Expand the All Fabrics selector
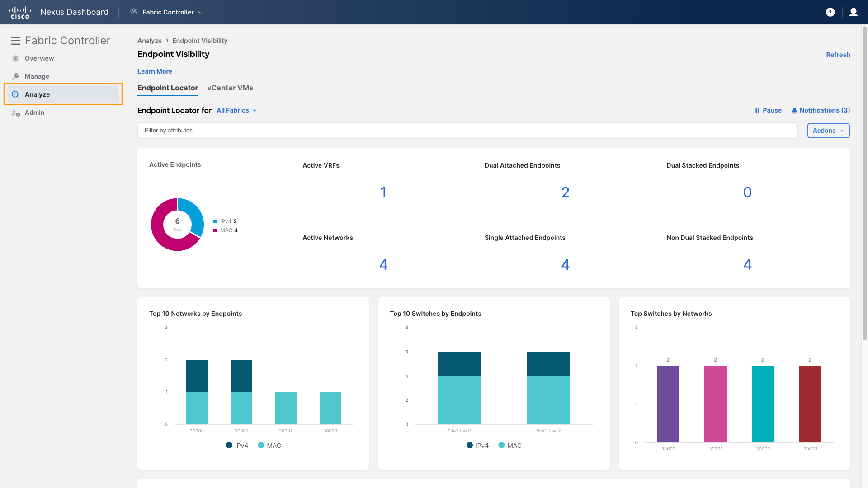The width and height of the screenshot is (868, 488). pyautogui.click(x=236, y=110)
